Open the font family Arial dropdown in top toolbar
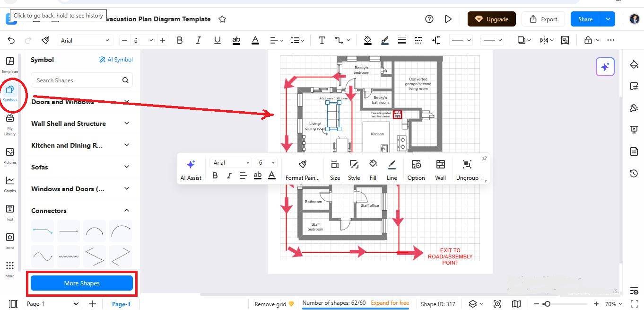This screenshot has width=644, height=310. 85,40
